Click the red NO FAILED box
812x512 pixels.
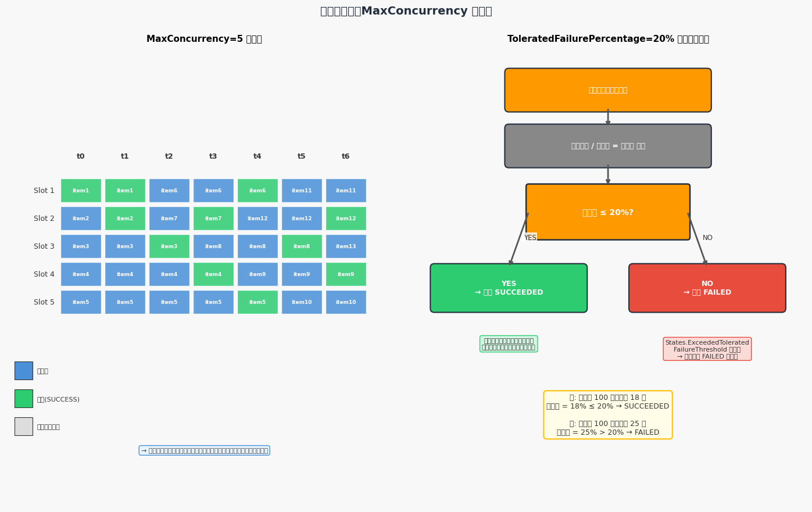pos(707,288)
